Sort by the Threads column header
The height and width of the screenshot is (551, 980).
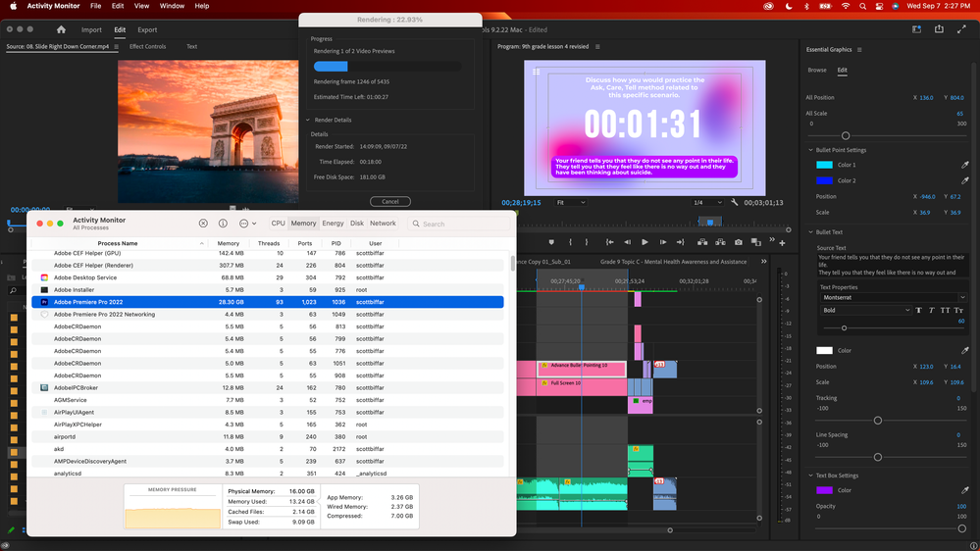(269, 244)
